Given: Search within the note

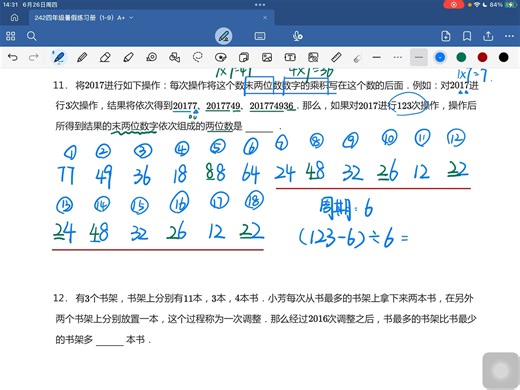Looking at the screenshot, I should coord(32,36).
